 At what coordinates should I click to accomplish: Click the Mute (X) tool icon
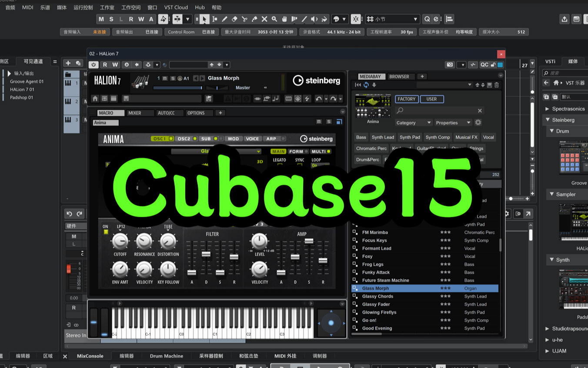click(264, 19)
